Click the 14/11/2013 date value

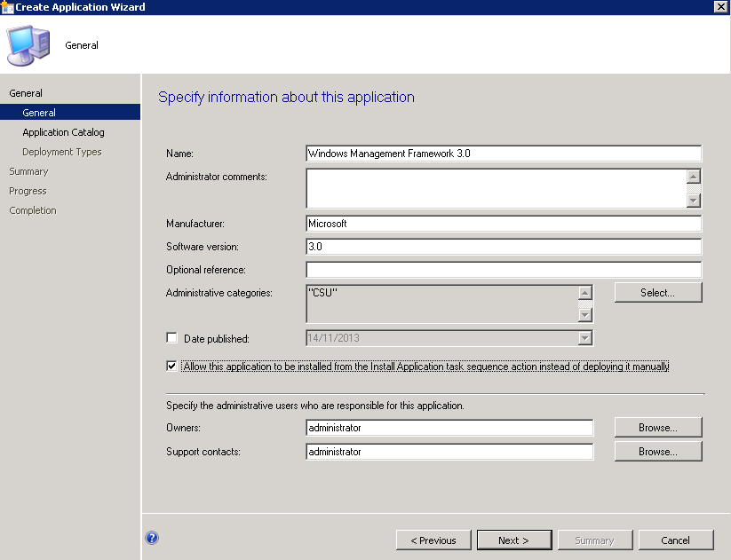point(334,338)
